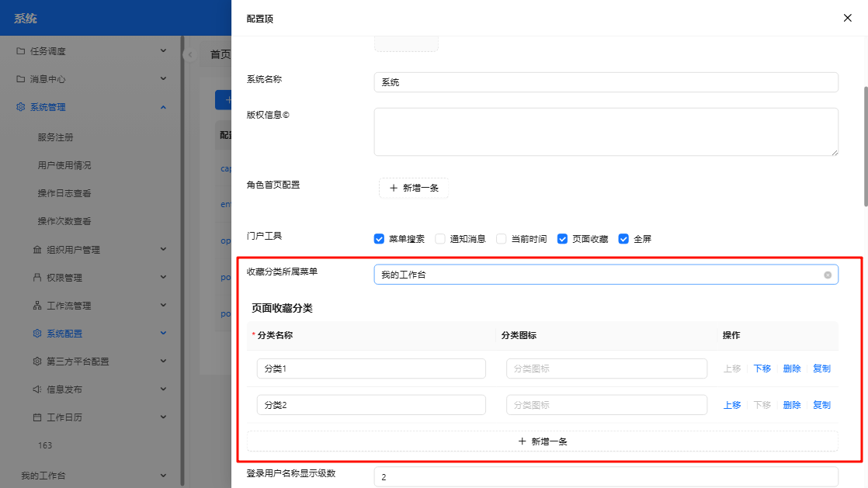Image resolution: width=868 pixels, height=488 pixels.
Task: Click 复制 in the 分类2 row
Action: tap(822, 405)
